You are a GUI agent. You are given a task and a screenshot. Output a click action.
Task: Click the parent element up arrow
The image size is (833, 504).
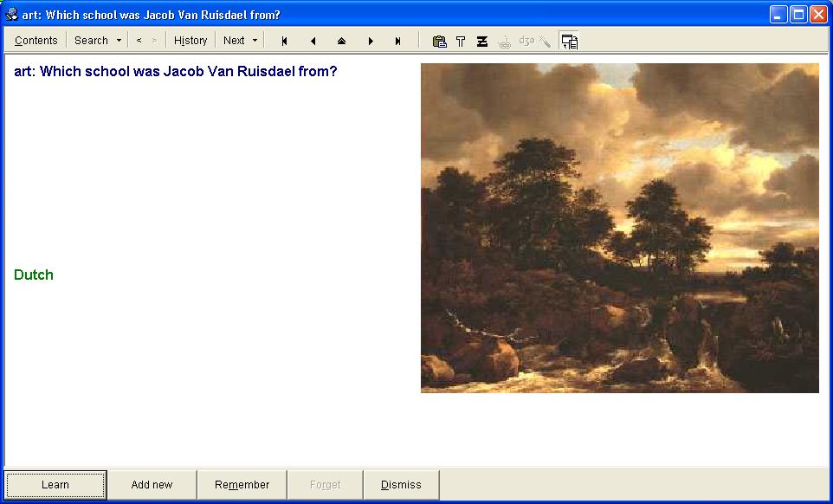tap(341, 41)
